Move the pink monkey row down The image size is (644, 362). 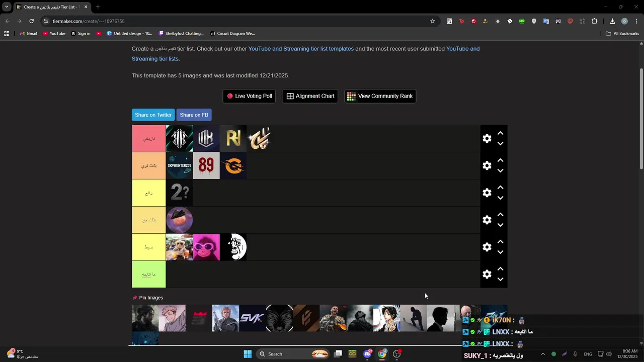pyautogui.click(x=500, y=252)
